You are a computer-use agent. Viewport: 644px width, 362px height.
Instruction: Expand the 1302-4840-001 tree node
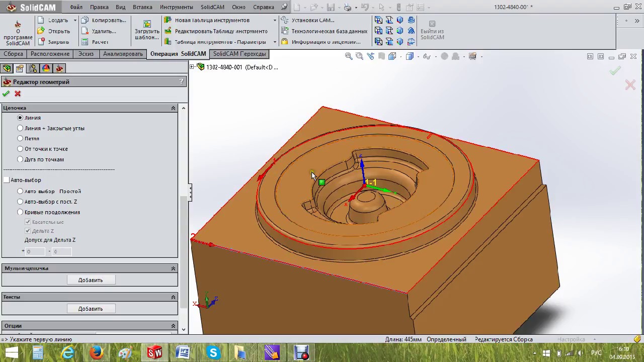click(192, 67)
